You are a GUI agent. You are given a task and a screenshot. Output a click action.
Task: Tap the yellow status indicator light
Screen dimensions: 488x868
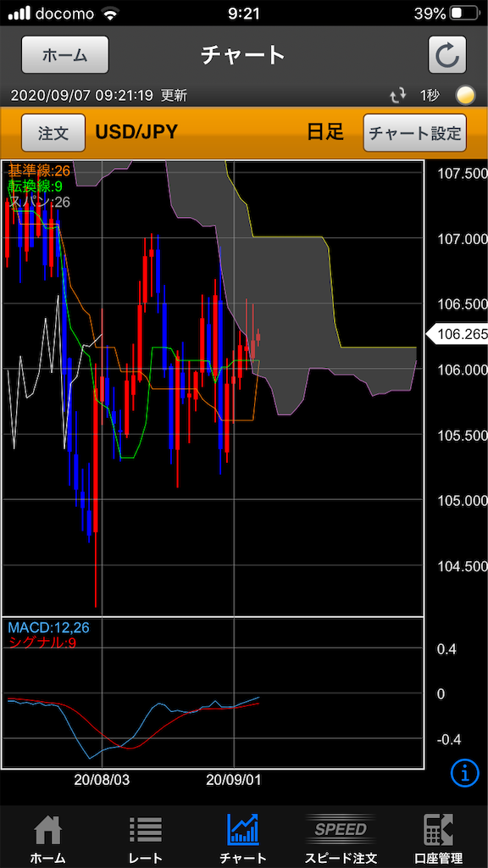[x=465, y=96]
